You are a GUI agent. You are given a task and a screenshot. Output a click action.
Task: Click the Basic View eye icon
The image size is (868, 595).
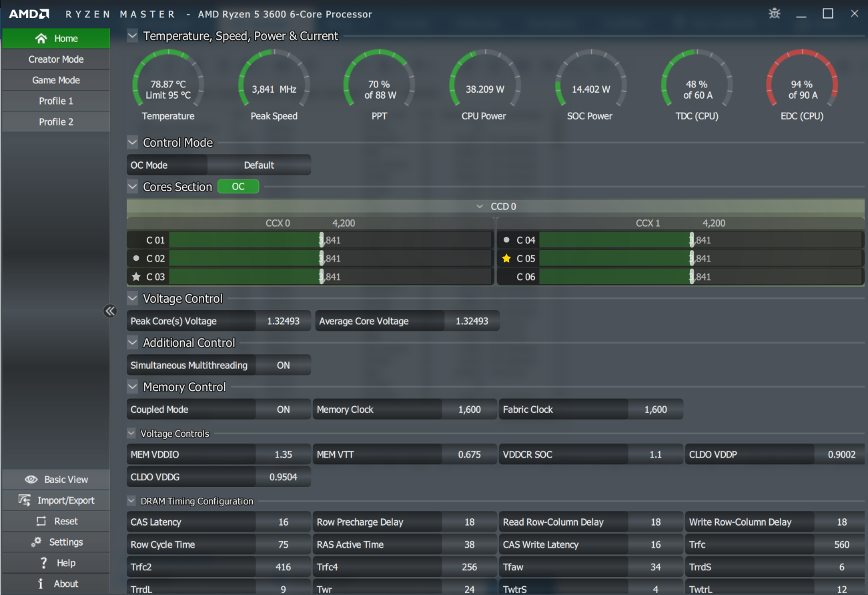31,480
